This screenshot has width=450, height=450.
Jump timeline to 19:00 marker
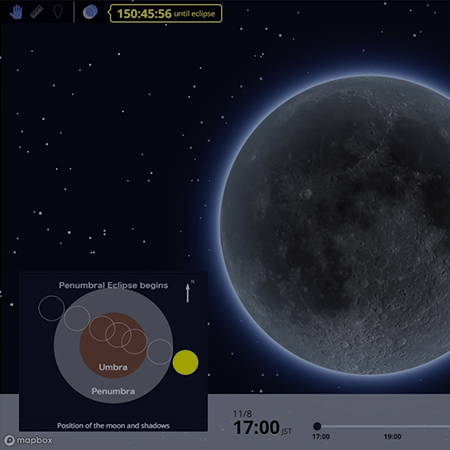point(392,436)
